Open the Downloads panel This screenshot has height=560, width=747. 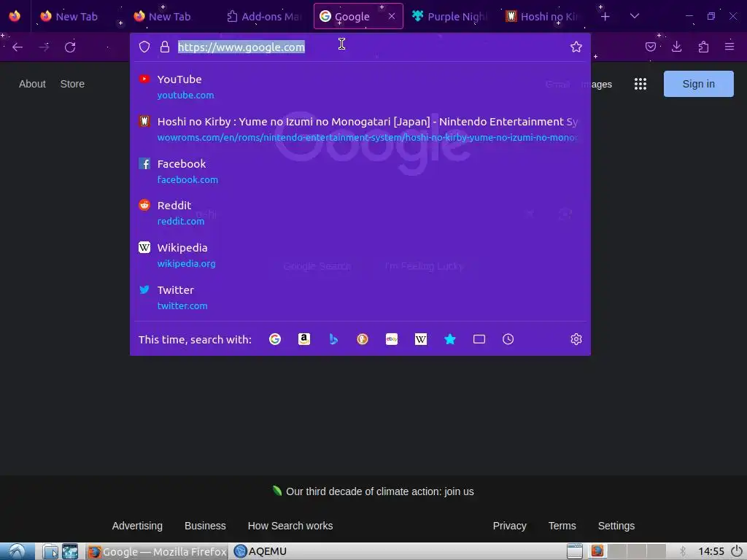pyautogui.click(x=676, y=47)
